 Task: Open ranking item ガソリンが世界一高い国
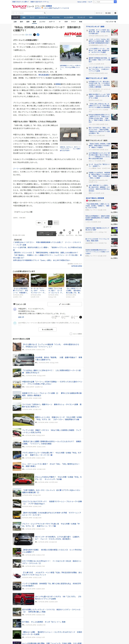point(102,33)
